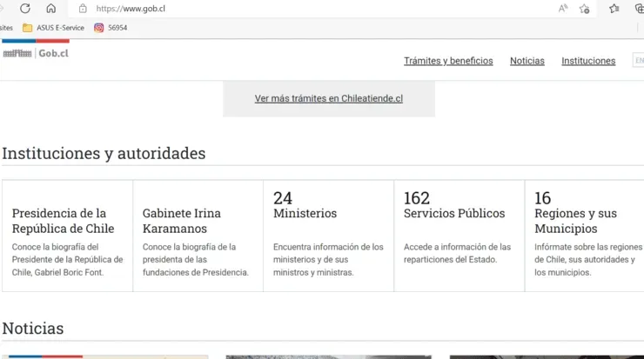This screenshot has width=644, height=359.
Task: Click the Noticias section heading
Action: pos(33,329)
